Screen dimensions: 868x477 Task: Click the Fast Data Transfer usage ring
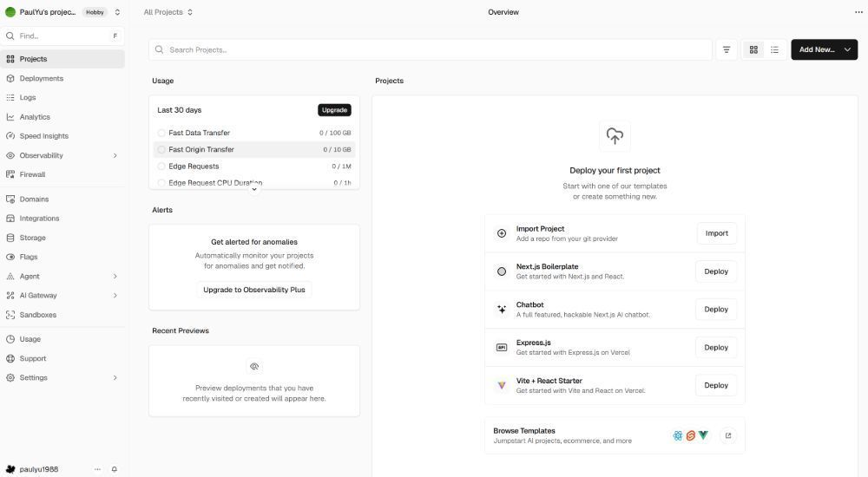(x=161, y=133)
